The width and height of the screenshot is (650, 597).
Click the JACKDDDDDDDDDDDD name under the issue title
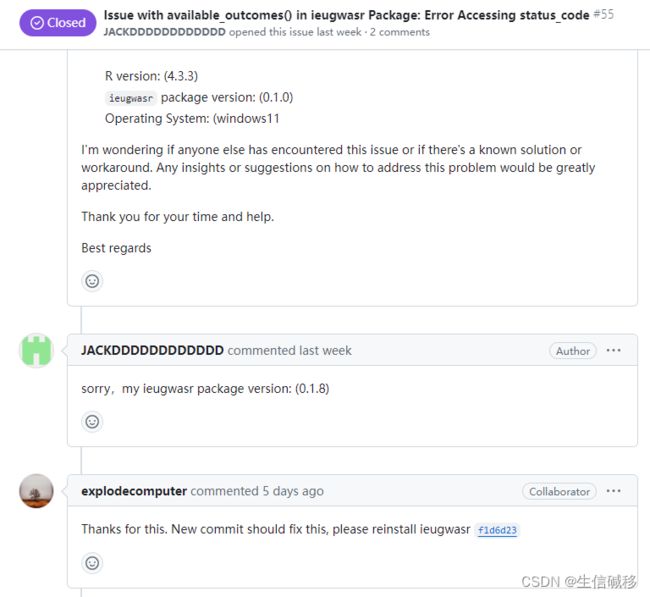click(165, 32)
